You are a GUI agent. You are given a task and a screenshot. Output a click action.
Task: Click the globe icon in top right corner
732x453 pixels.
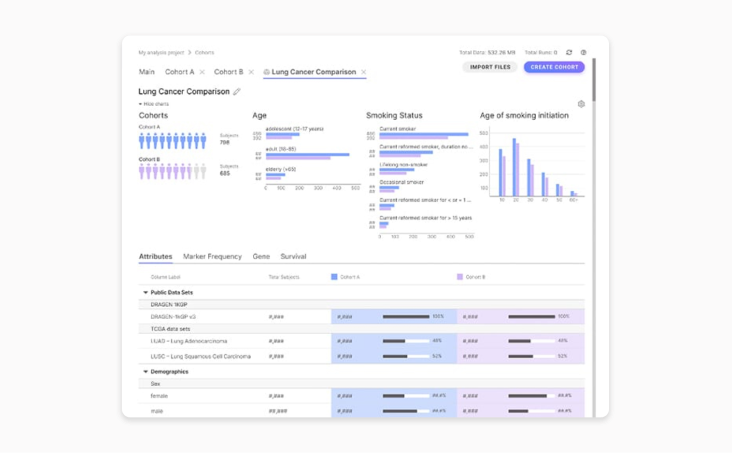(x=584, y=52)
